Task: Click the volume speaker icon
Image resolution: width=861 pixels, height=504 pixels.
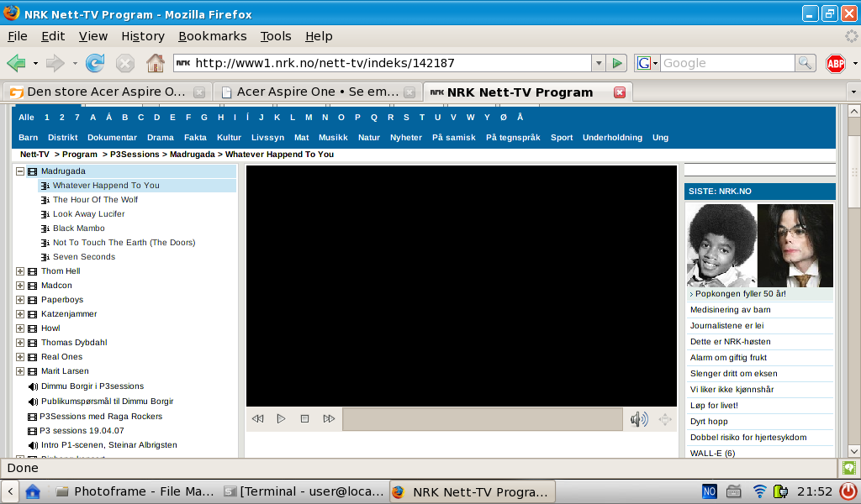Action: pos(639,419)
